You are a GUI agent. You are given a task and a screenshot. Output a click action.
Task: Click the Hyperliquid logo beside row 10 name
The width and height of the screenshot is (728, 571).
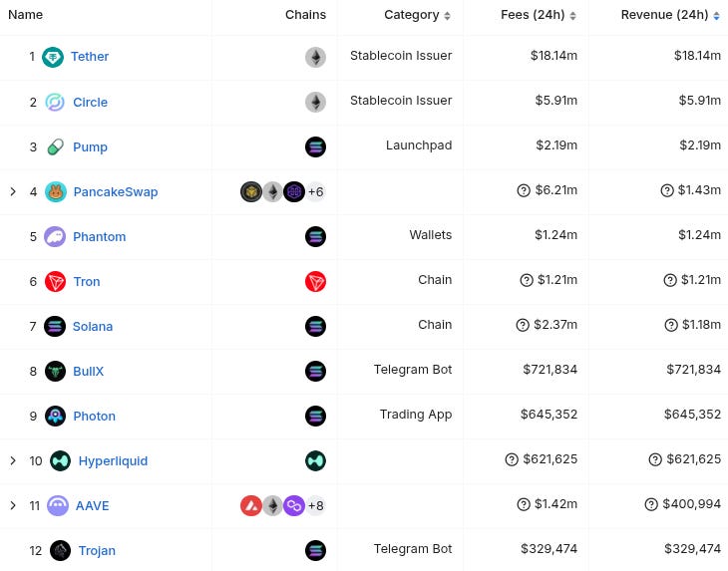click(x=61, y=461)
